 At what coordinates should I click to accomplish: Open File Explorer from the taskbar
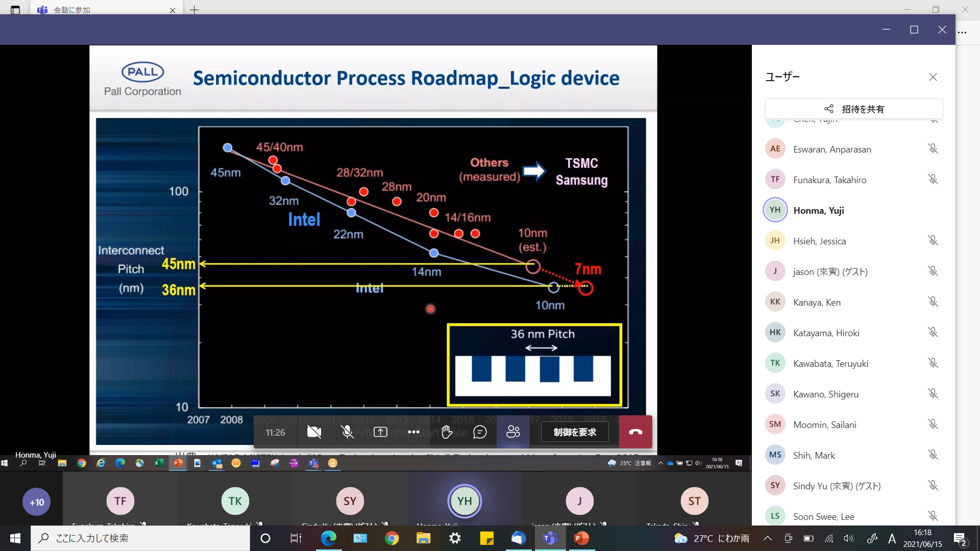pyautogui.click(x=423, y=538)
